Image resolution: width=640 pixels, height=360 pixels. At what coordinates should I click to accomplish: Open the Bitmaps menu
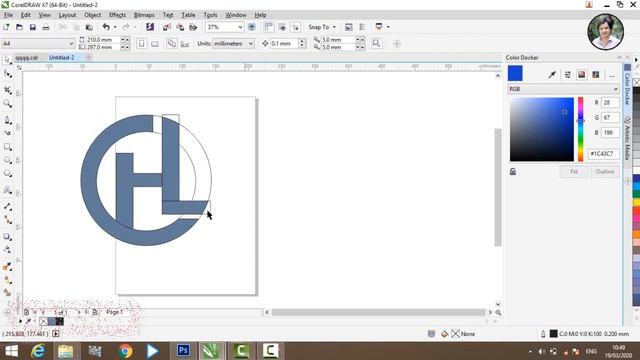[x=144, y=15]
